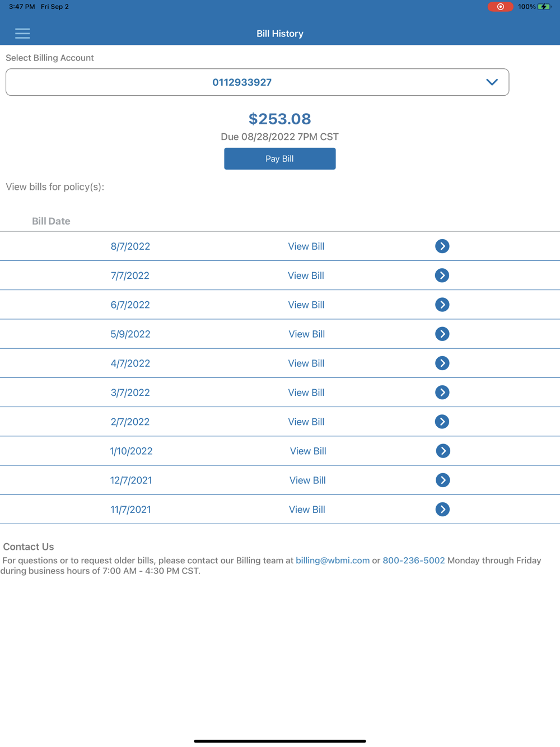This screenshot has height=747, width=560.
Task: Tap the 3:47 PM status bar clock
Action: (22, 7)
